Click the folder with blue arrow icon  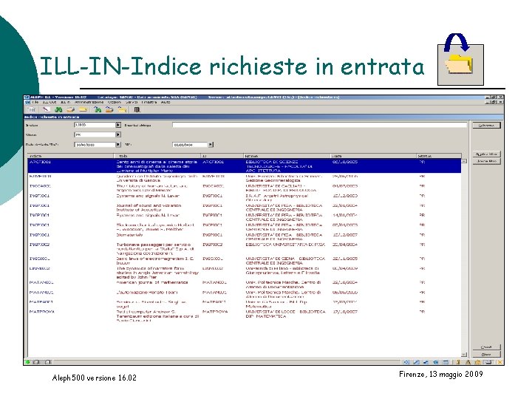(x=109, y=109)
